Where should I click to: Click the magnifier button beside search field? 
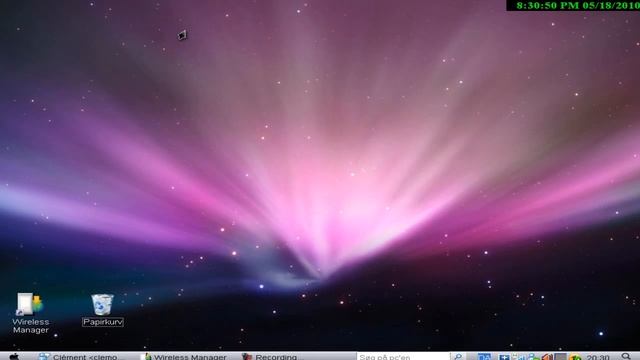coord(458,357)
